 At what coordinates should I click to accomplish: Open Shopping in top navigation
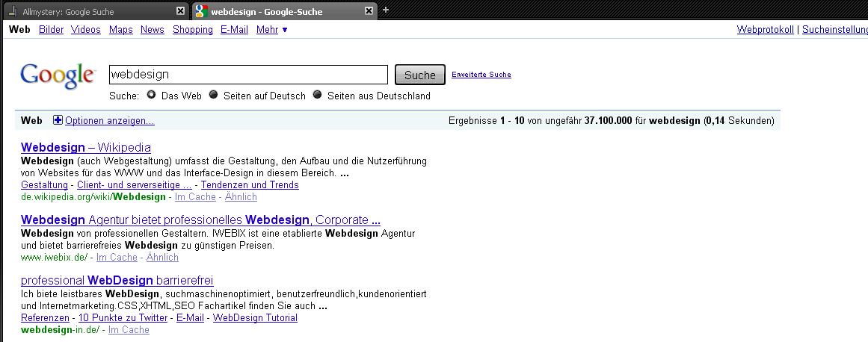[193, 30]
